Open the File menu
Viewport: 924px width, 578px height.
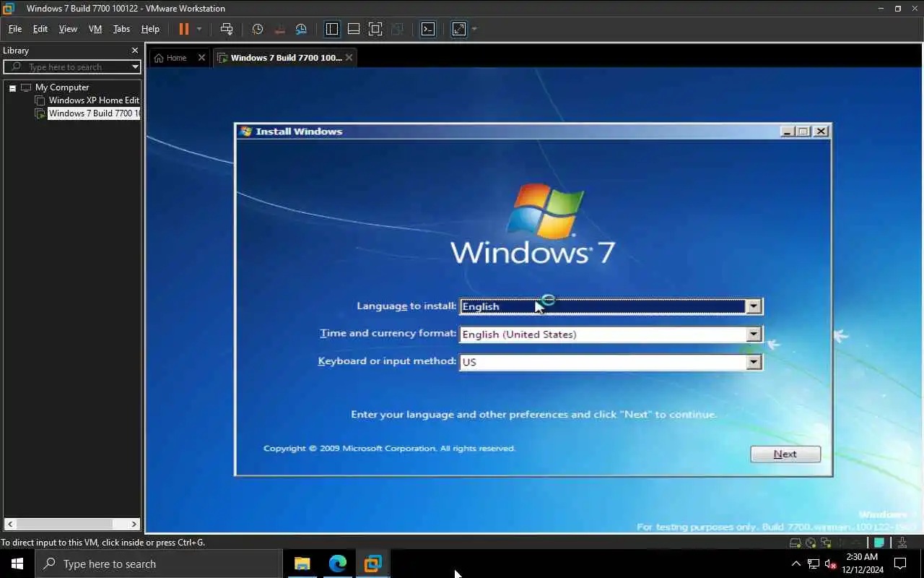pos(15,29)
